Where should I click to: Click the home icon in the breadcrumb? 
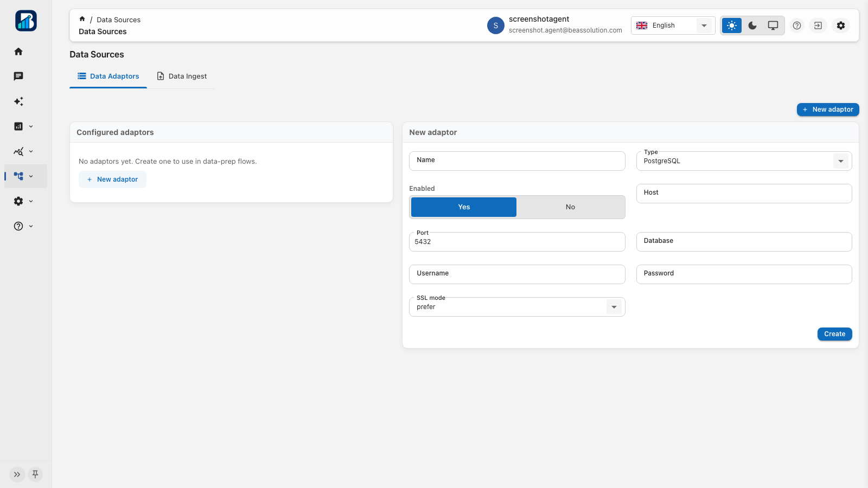click(x=82, y=19)
